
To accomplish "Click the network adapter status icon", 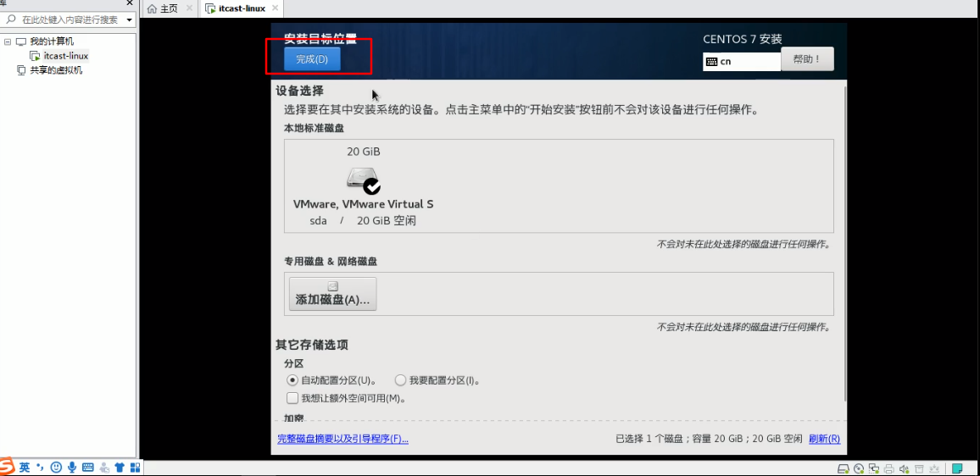I will (x=874, y=468).
